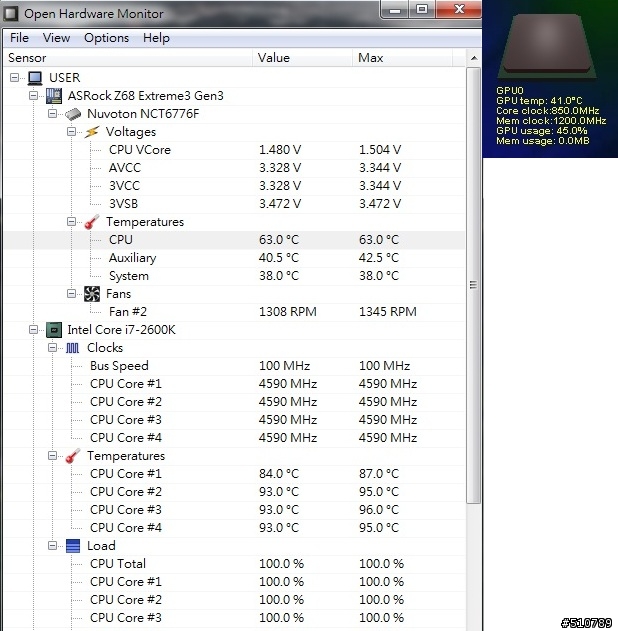Select CPU Core #3 load row at 100.0 %
The height and width of the screenshot is (631, 618).
coord(235,618)
